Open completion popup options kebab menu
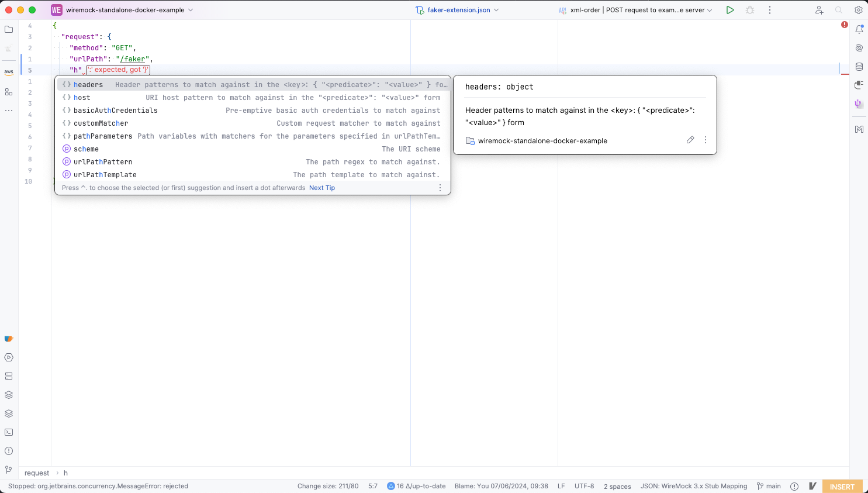This screenshot has width=868, height=493. [x=440, y=188]
